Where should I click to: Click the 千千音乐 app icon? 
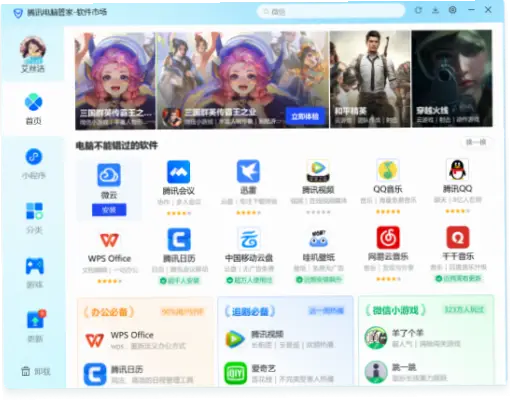[458, 237]
